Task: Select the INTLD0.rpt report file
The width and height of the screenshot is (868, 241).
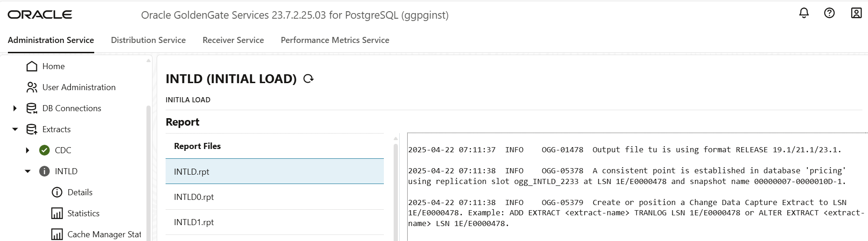Action: tap(275, 197)
